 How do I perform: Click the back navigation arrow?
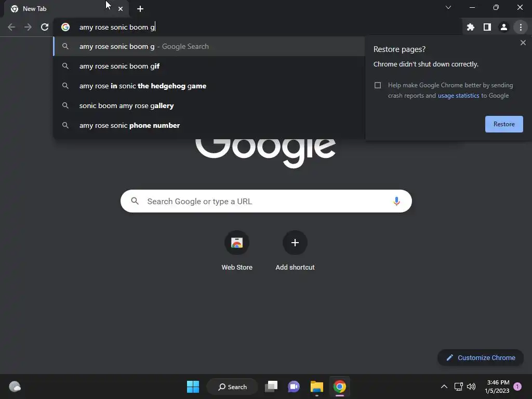(11, 27)
